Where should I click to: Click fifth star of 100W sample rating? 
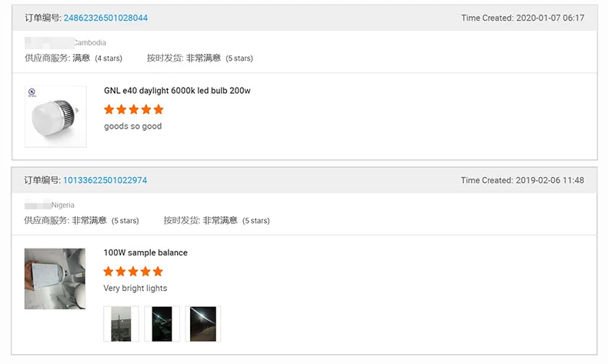158,272
